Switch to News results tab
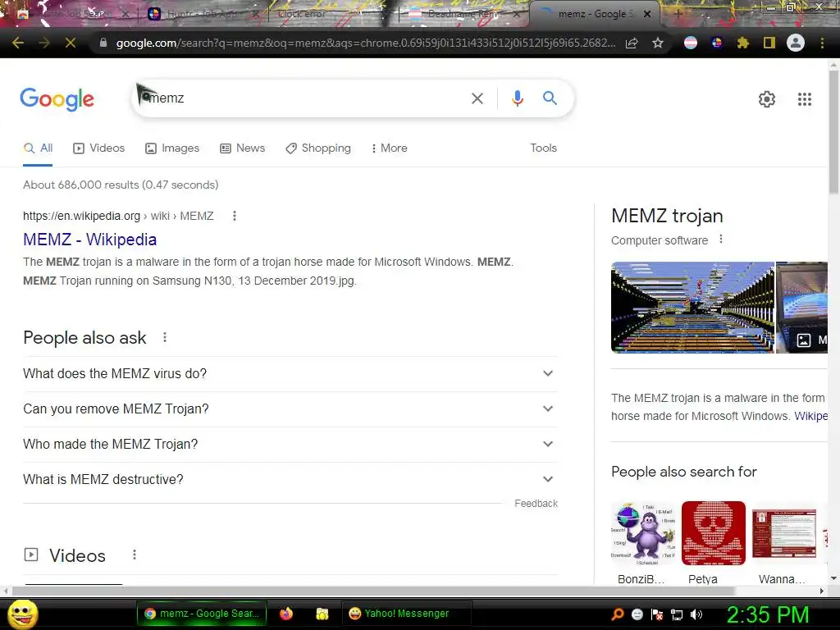Viewport: 840px width, 630px height. [x=242, y=148]
